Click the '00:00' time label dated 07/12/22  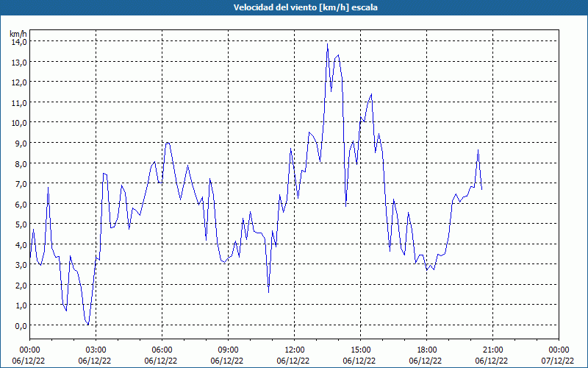559,350
